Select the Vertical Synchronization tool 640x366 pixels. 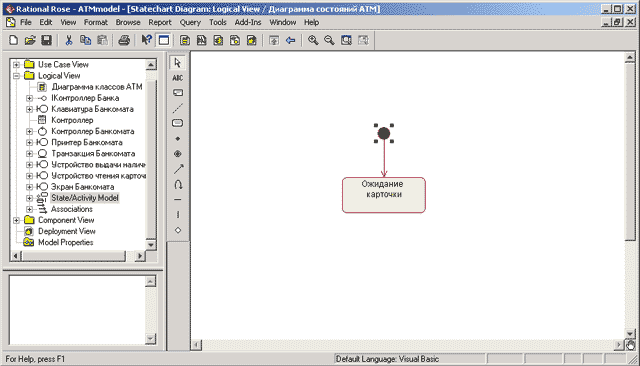178,215
